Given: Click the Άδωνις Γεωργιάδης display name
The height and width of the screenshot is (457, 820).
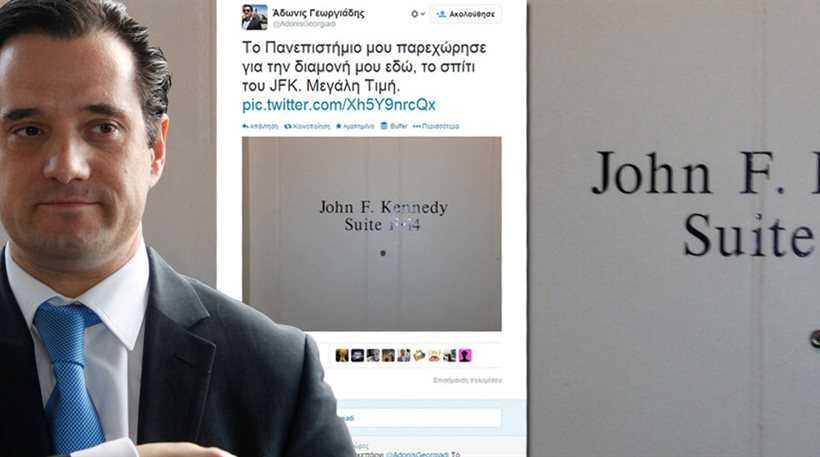Looking at the screenshot, I should pos(318,13).
